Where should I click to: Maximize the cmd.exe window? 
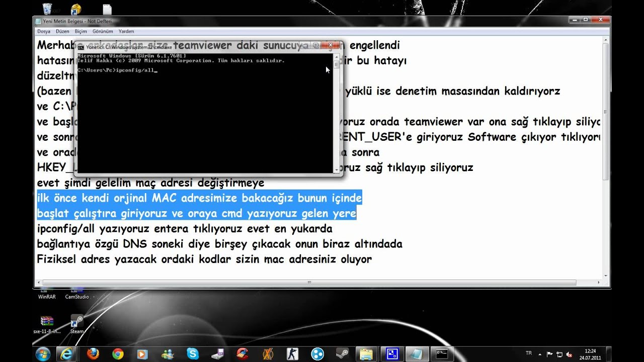point(316,45)
